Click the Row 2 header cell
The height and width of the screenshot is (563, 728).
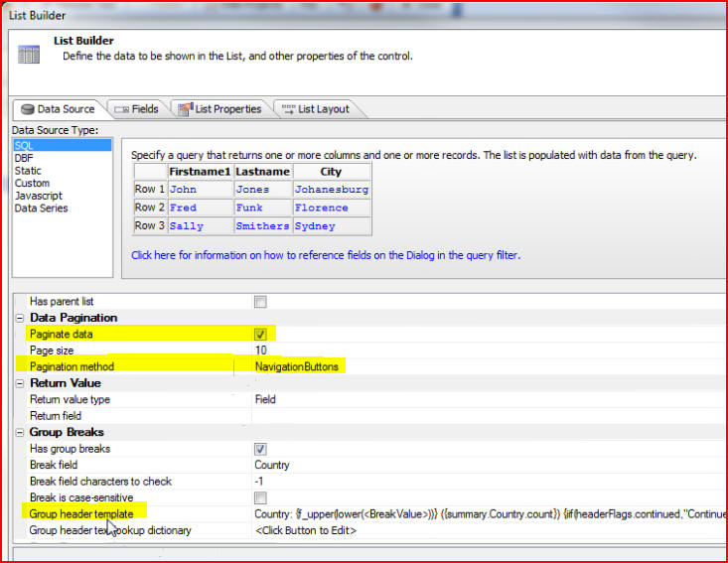pos(150,208)
